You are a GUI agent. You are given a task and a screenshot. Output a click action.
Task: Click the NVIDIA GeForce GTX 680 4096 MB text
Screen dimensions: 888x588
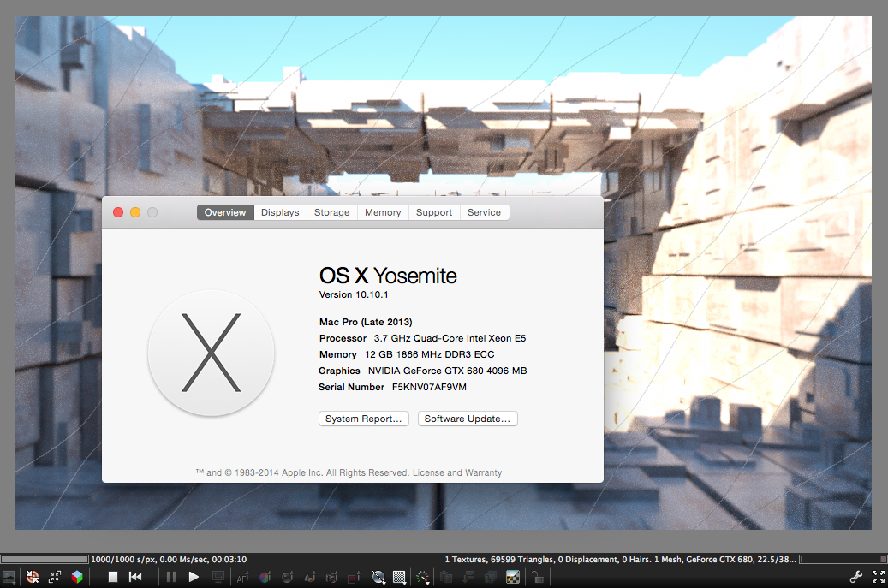pos(447,371)
